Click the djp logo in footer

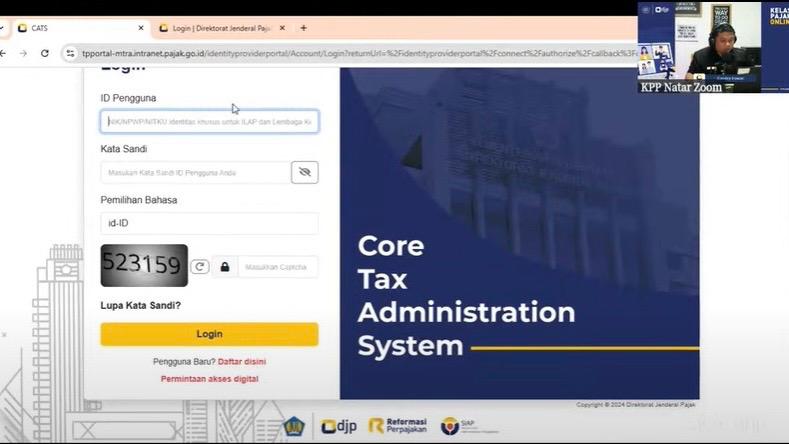click(x=336, y=426)
